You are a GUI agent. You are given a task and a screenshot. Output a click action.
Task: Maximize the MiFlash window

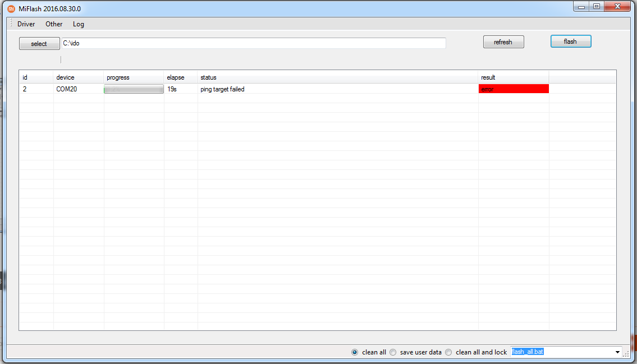tap(597, 7)
